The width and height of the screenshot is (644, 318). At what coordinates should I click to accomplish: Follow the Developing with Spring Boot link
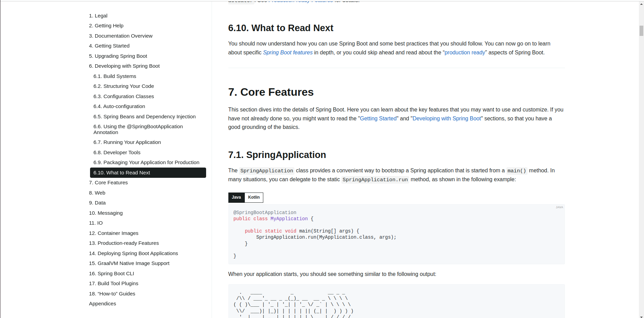click(x=446, y=118)
